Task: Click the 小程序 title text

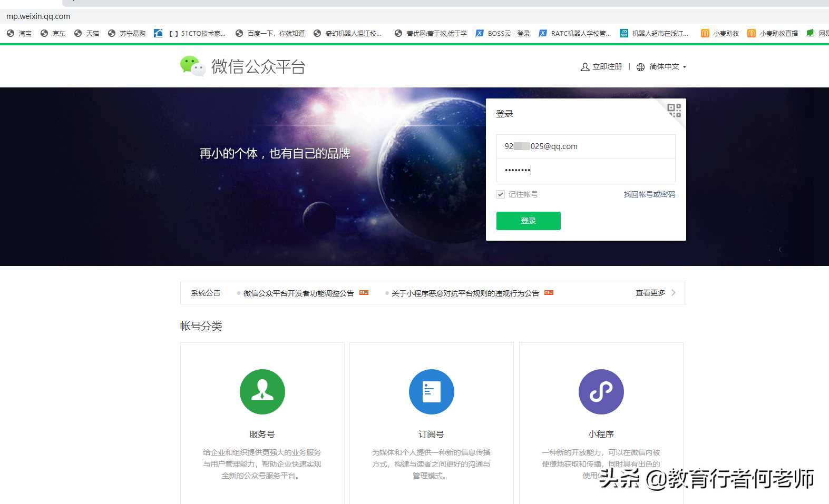Action: coord(601,434)
